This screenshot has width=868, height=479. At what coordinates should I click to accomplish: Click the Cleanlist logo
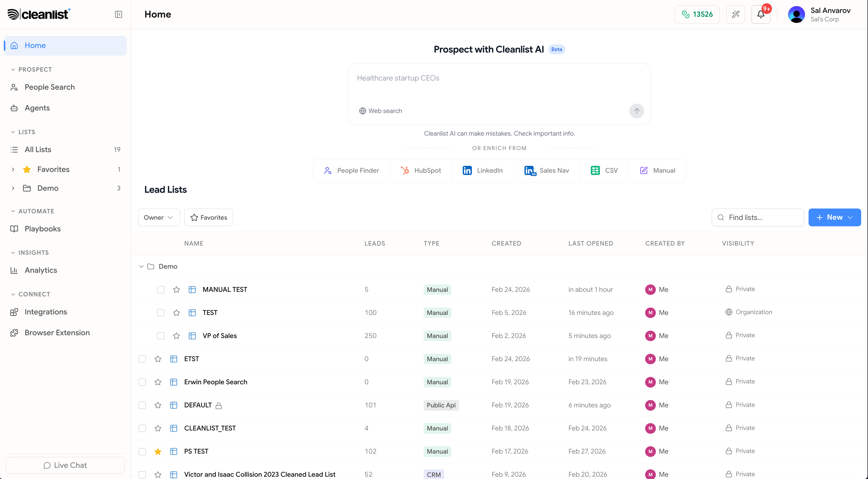tap(39, 14)
